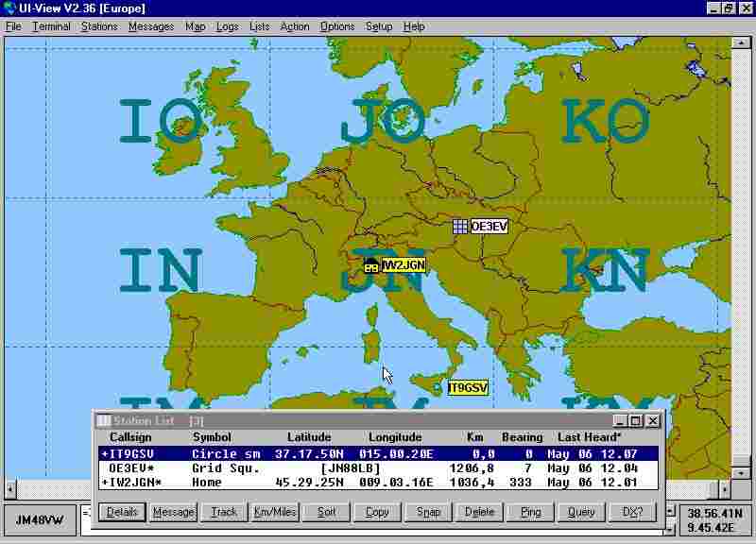Click the [JN88LB] locator in OE3EV row
Screen dimensions: 756x544
point(351,467)
